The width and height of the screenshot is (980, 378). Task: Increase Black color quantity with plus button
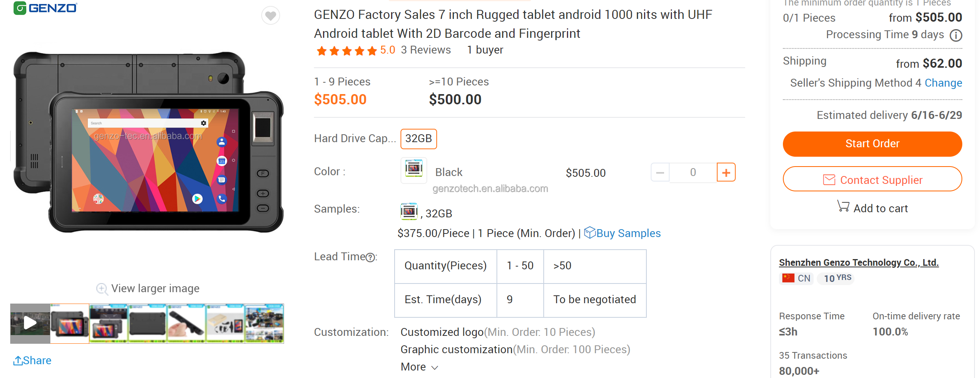(726, 172)
